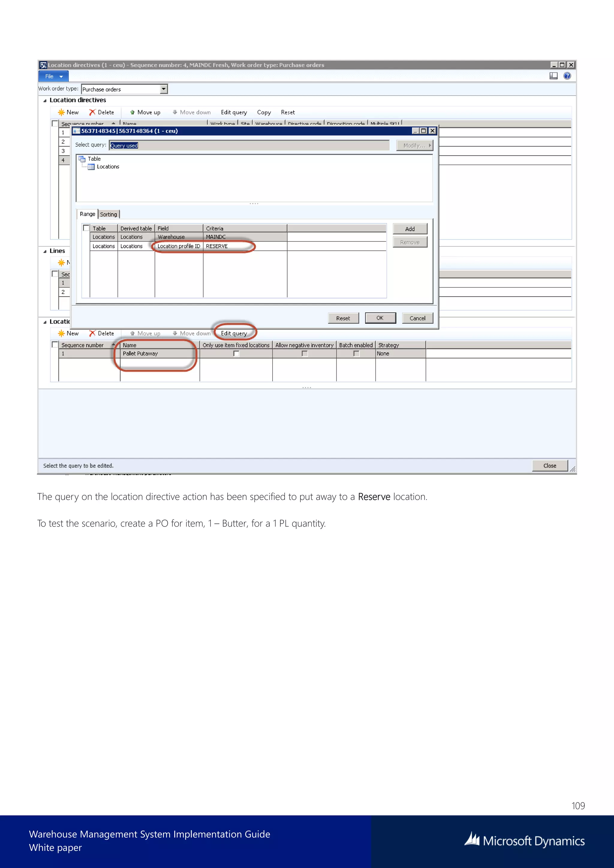Click Cancel in the query dialog
This screenshot has height=868, width=614.
point(418,318)
